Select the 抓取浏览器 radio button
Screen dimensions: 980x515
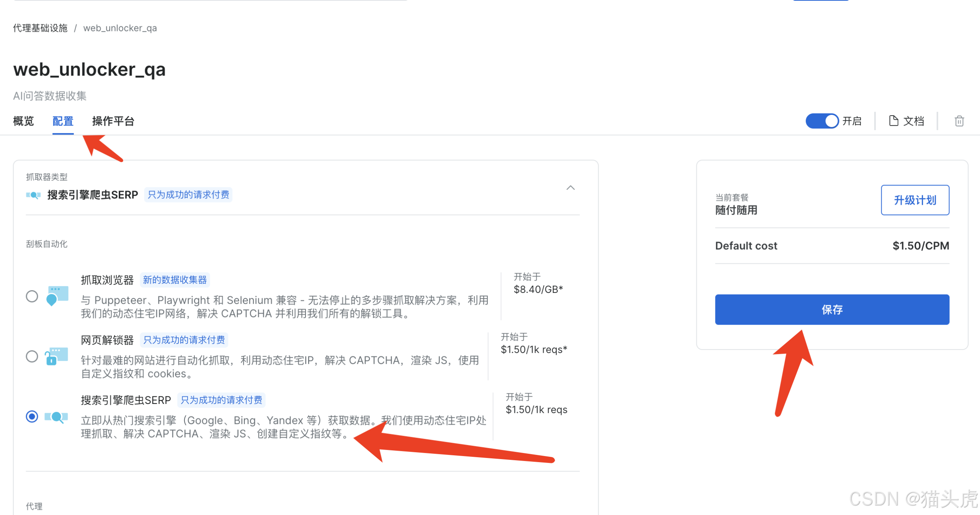coord(32,296)
